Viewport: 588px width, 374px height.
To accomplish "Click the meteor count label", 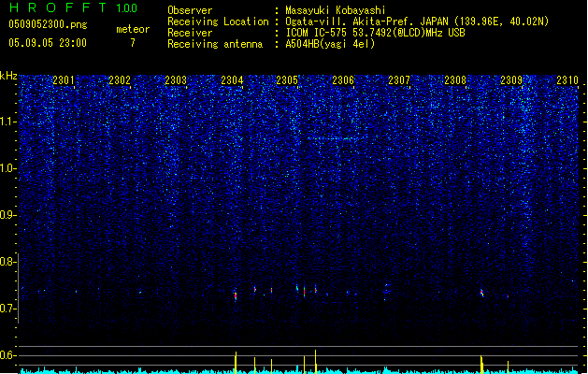I will (x=133, y=29).
